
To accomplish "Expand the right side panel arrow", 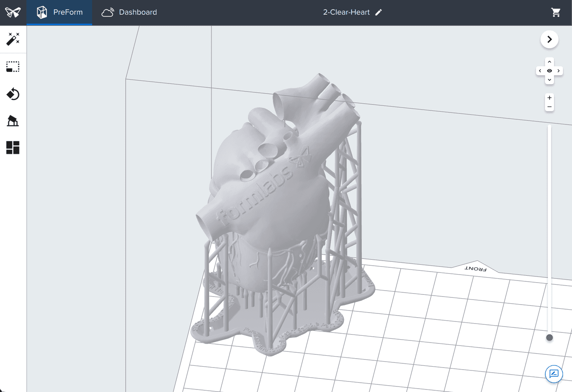I will (x=549, y=39).
